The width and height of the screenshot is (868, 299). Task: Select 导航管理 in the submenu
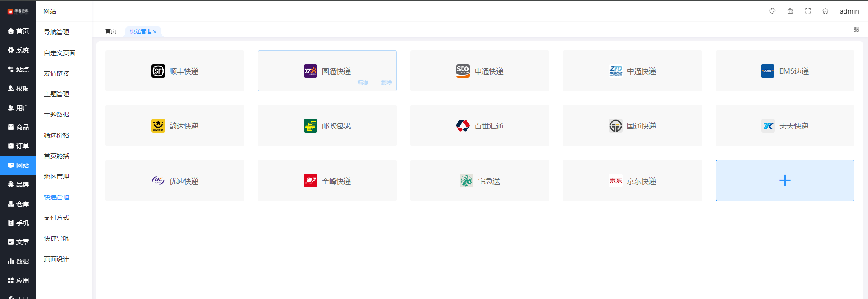click(57, 32)
